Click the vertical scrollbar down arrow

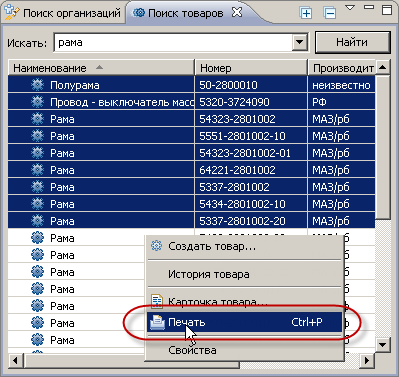click(x=382, y=345)
